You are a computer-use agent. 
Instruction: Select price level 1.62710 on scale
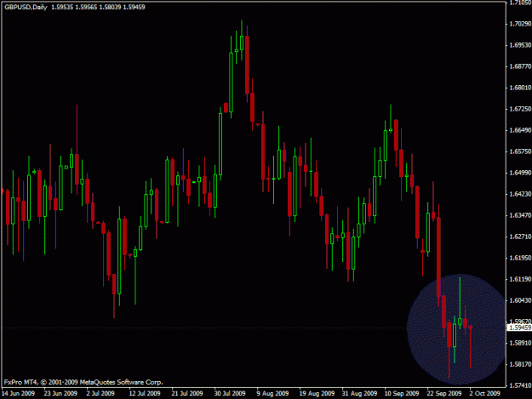520,237
